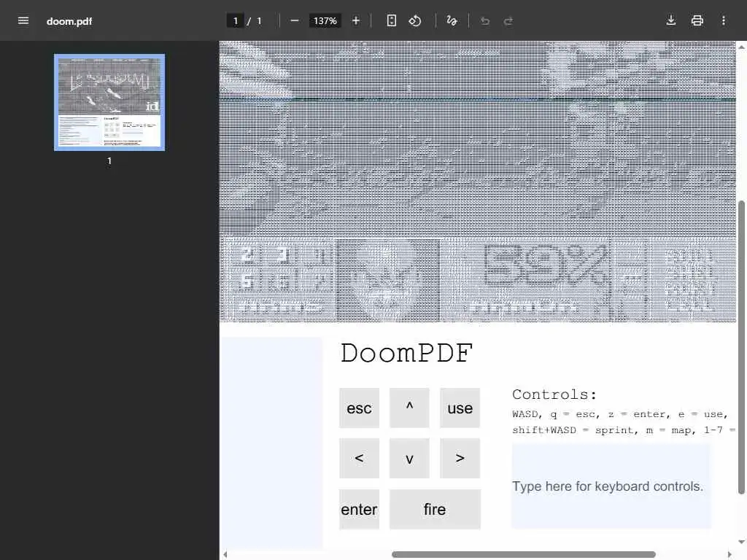Click the Doomguy face in the status bar
This screenshot has width=747, height=560.
pos(388,280)
